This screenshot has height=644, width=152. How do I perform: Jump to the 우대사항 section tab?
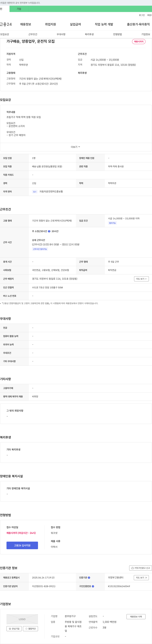click(x=61, y=34)
